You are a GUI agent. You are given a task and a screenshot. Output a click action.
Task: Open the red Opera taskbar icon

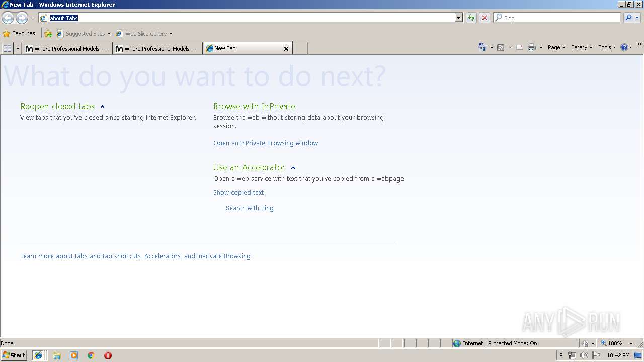click(x=108, y=355)
